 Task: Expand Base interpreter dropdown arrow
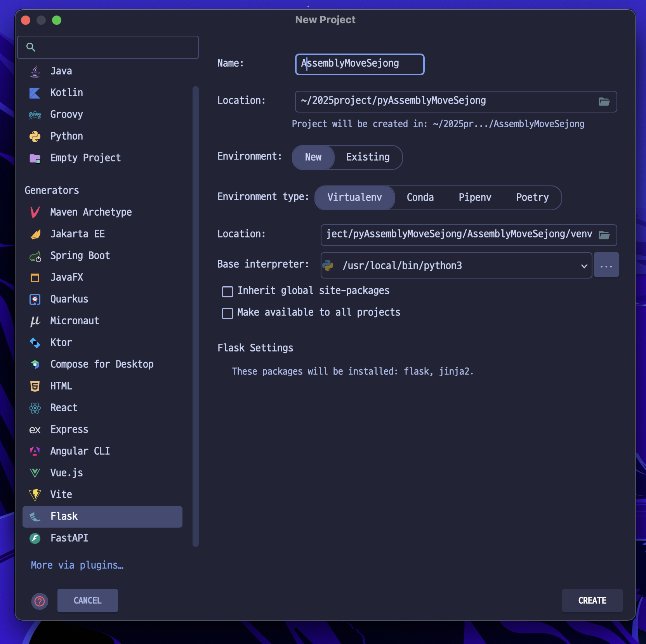584,266
